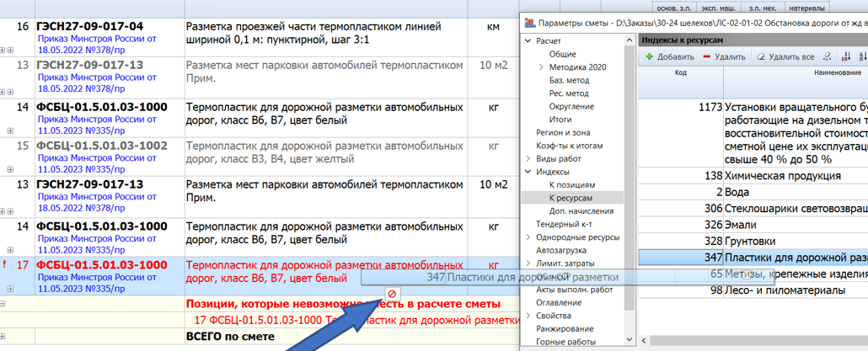The height and width of the screenshot is (351, 868).
Task: Select index row 1173 Установки вращательного
Action: (x=753, y=133)
